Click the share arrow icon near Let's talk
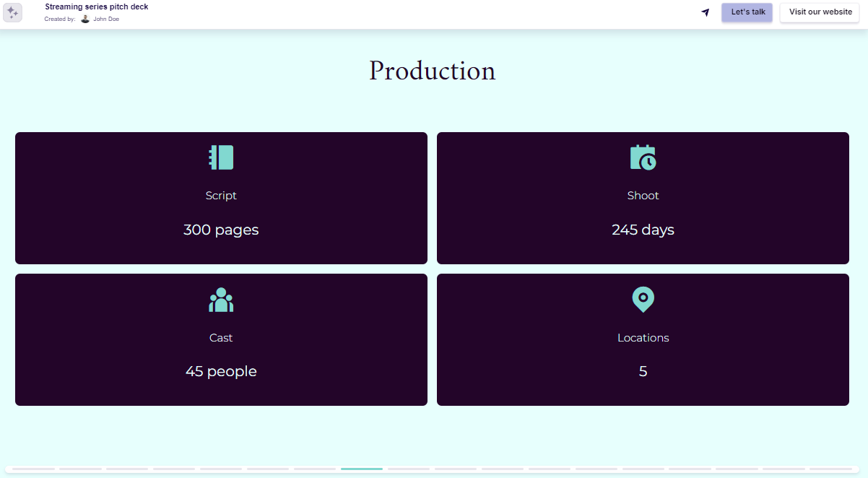The image size is (868, 478). (x=705, y=12)
